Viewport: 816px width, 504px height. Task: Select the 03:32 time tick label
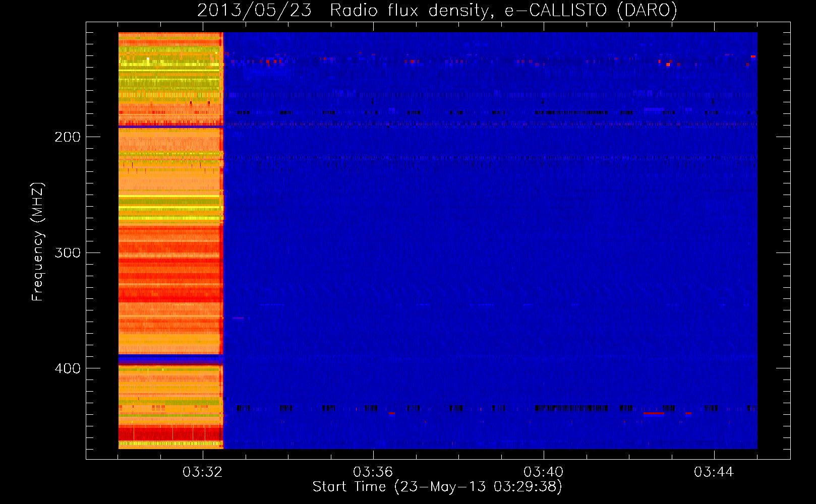click(203, 472)
